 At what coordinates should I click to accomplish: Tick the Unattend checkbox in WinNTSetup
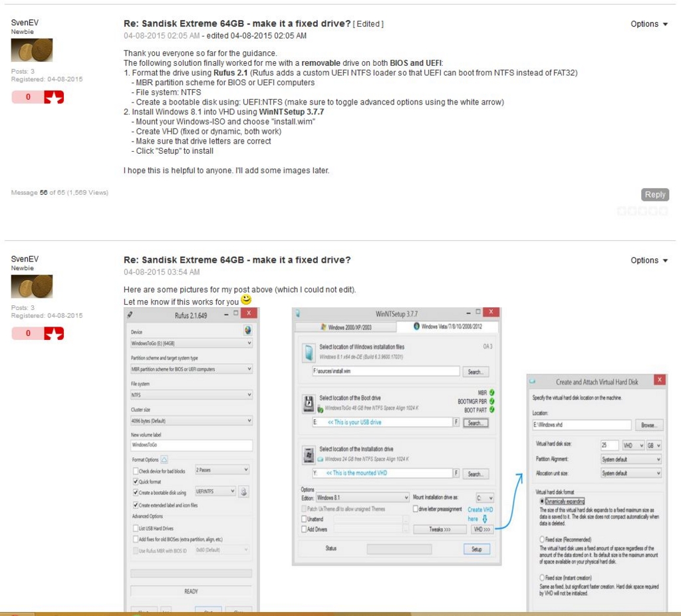coord(304,519)
